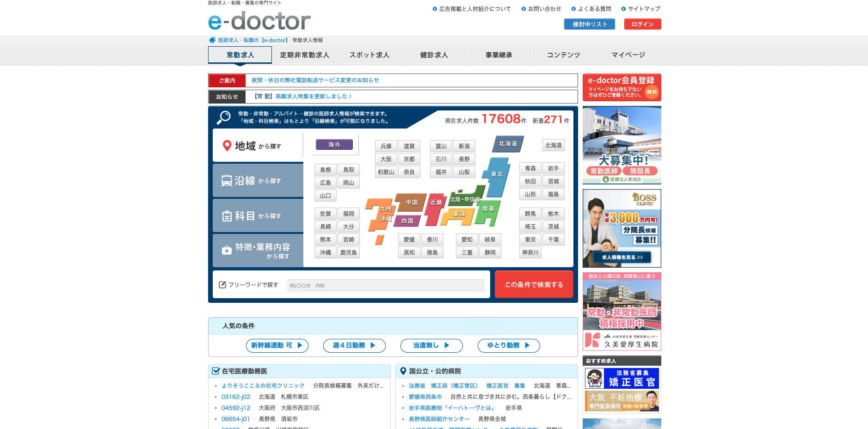Viewport: 868px width, 429px height.
Task: Click the e-doctor logo
Action: pos(259,21)
